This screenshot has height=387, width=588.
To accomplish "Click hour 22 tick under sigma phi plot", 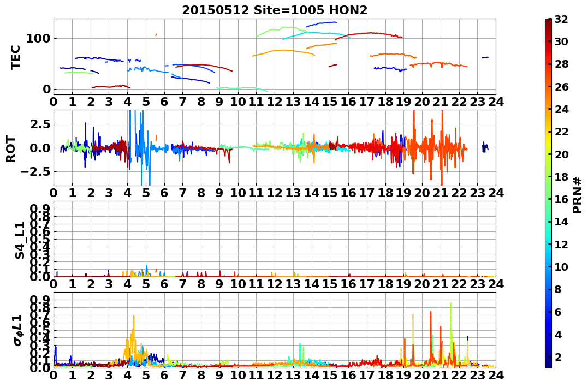I will (459, 376).
